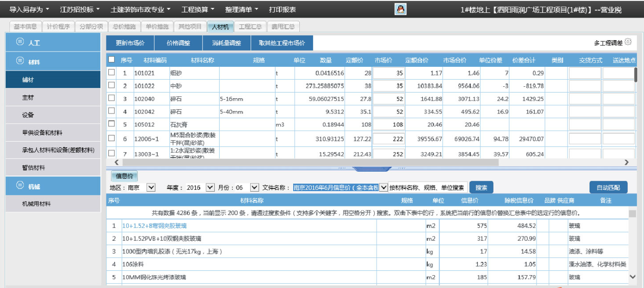644x288 pixels.
Task: Open the 地区 region dropdown
Action: click(151, 187)
